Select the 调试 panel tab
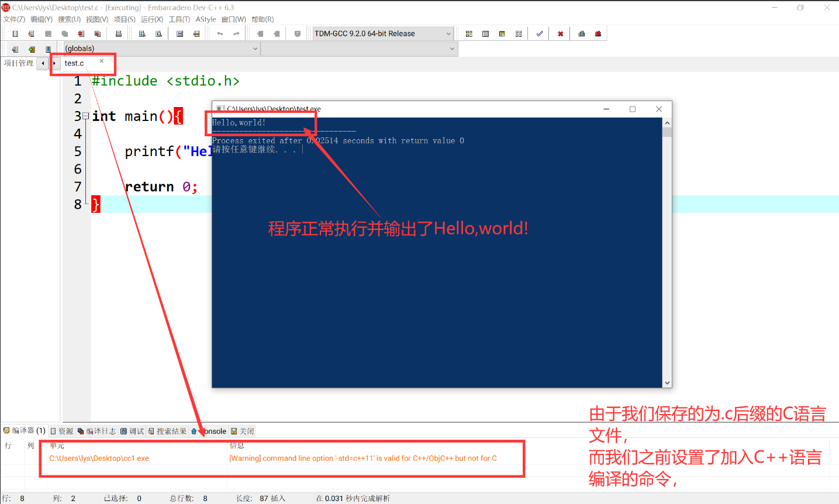 133,431
